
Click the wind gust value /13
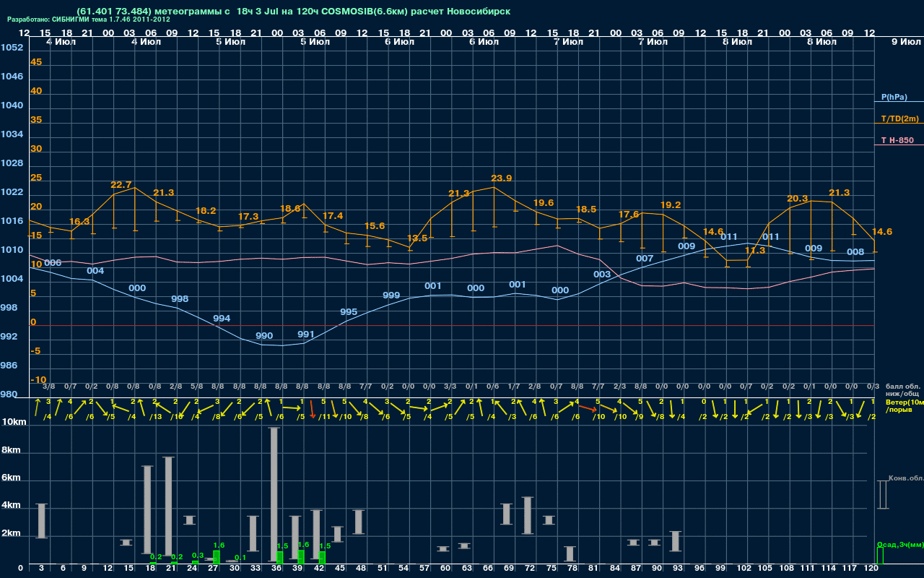click(x=155, y=416)
